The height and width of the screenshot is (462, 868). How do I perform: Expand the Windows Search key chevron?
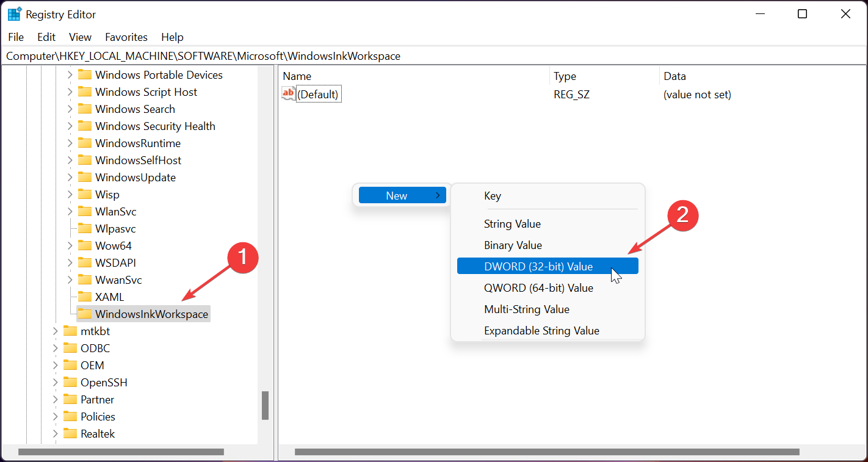point(70,109)
